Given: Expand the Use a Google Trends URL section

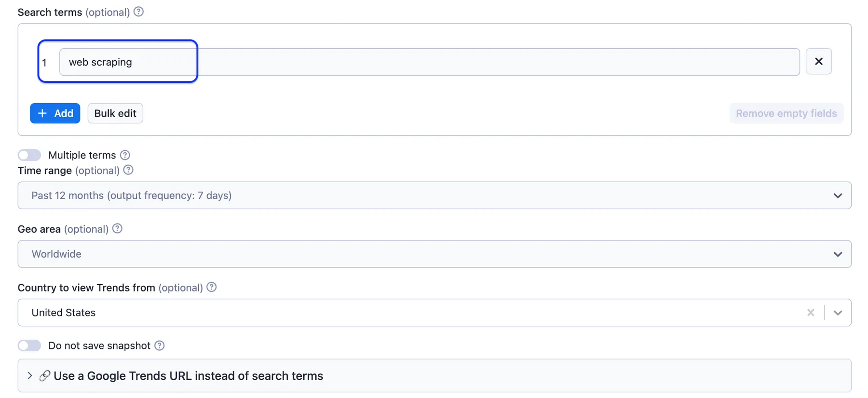Looking at the screenshot, I should pos(434,376).
